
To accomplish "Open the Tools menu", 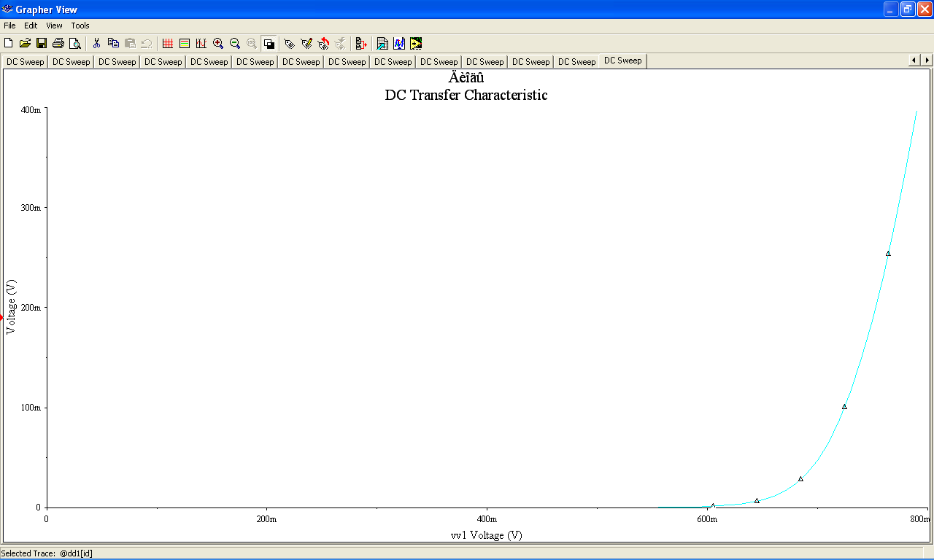I will [x=80, y=26].
